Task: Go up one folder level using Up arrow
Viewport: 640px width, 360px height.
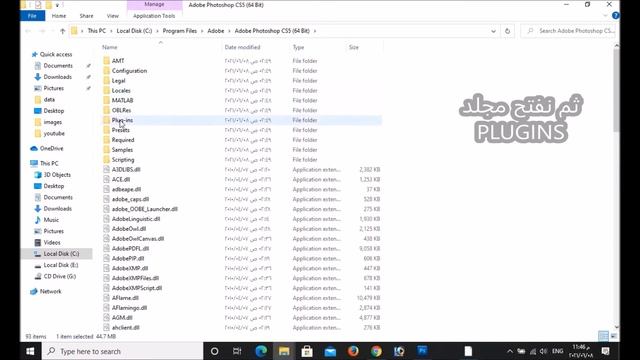Action: [62, 31]
